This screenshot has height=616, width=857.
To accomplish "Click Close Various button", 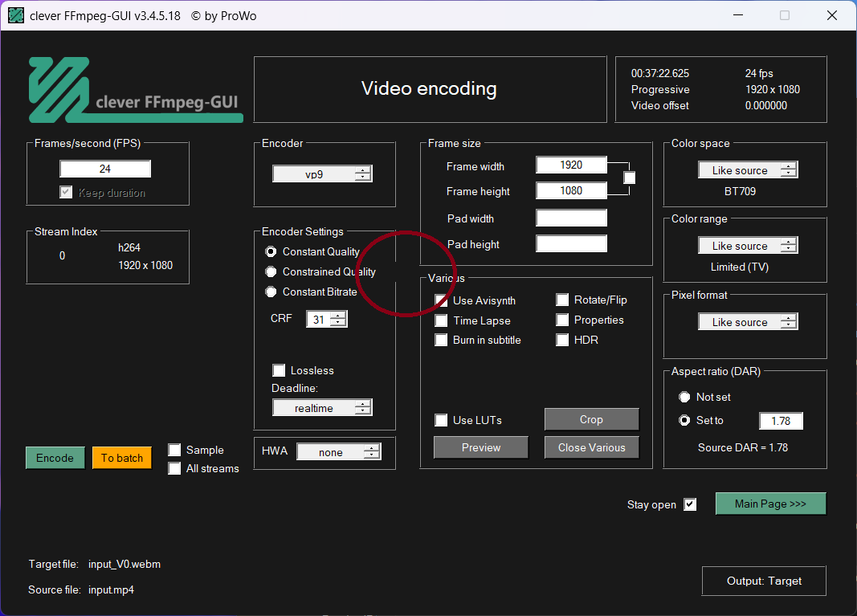I will pyautogui.click(x=591, y=447).
